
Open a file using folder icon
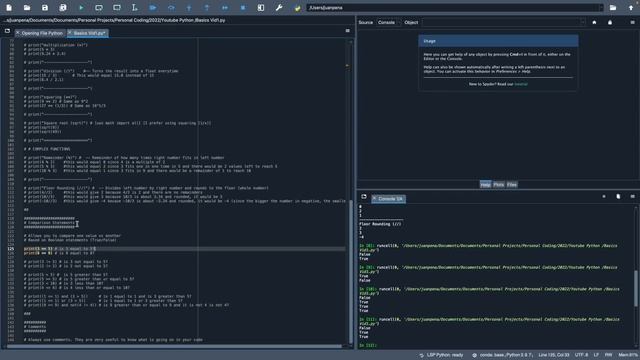(x=27, y=7)
